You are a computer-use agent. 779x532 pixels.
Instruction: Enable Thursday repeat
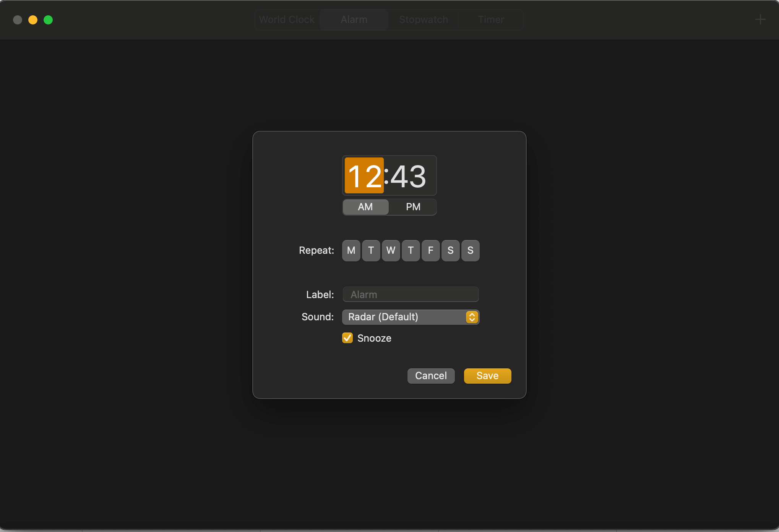click(411, 250)
